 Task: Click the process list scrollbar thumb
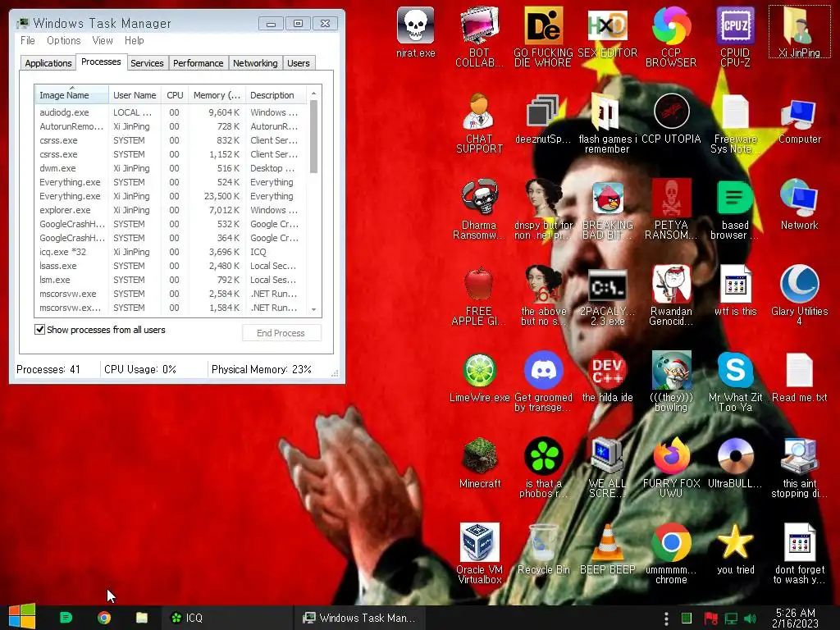[x=314, y=137]
